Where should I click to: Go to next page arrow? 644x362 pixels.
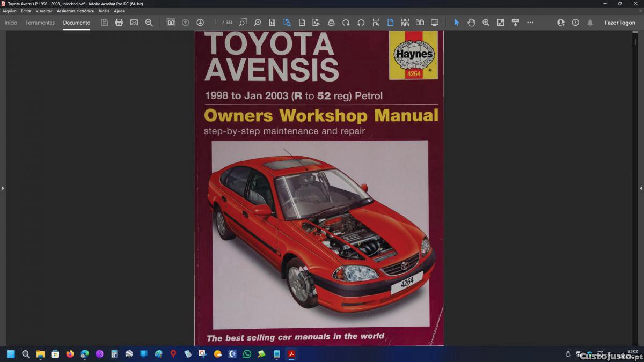click(x=200, y=23)
